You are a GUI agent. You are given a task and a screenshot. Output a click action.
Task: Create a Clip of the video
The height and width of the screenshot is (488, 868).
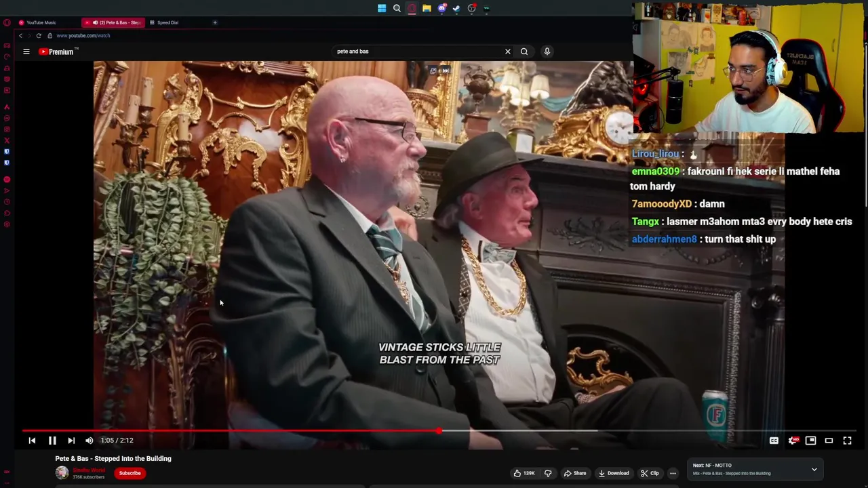pos(650,473)
